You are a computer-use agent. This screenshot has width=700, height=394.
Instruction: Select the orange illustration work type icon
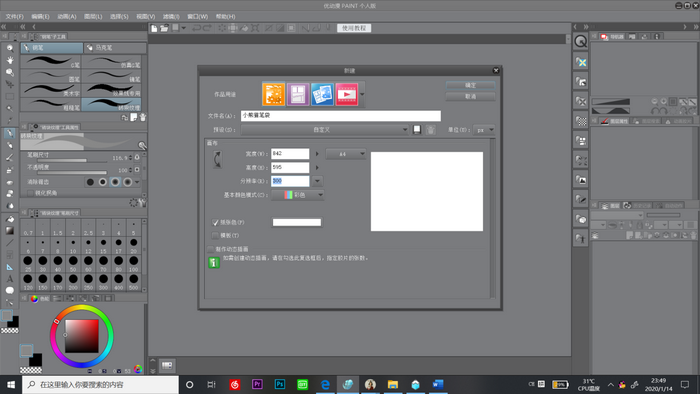(x=273, y=94)
